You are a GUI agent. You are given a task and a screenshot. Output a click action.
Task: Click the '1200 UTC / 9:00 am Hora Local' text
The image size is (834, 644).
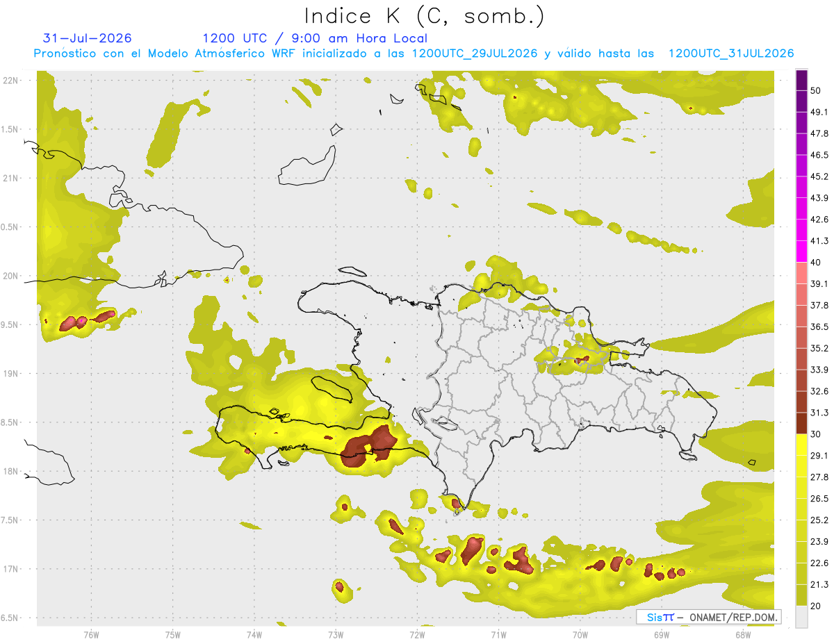(x=315, y=38)
